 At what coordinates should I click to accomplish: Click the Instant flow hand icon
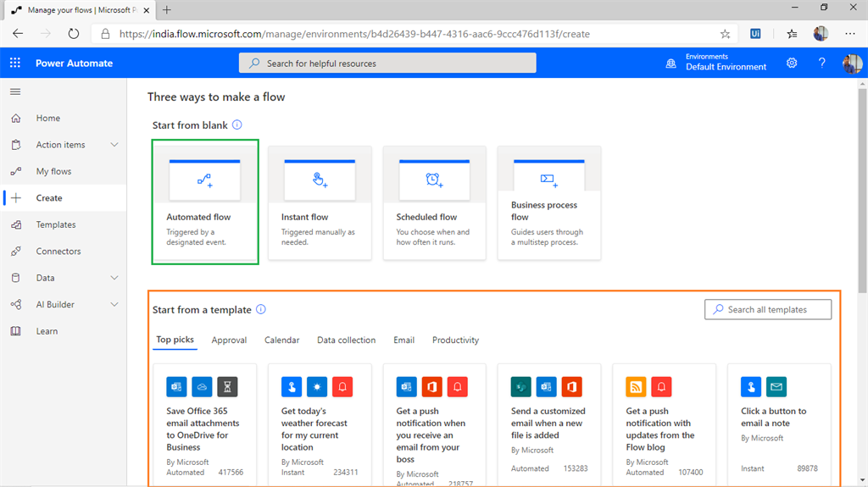pyautogui.click(x=320, y=180)
